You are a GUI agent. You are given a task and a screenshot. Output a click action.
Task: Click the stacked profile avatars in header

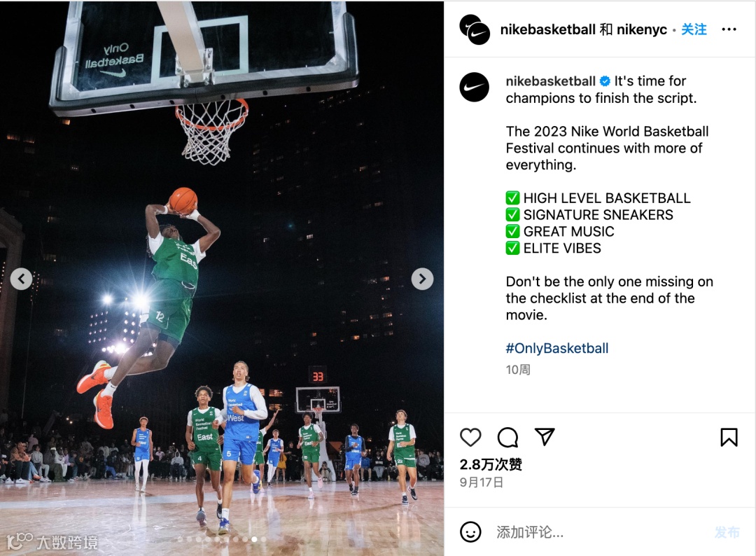(475, 30)
